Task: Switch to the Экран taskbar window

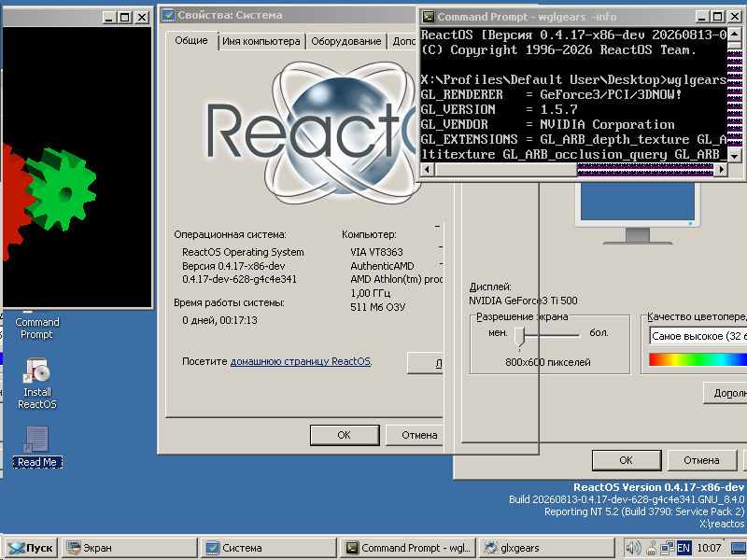Action: coord(130,548)
